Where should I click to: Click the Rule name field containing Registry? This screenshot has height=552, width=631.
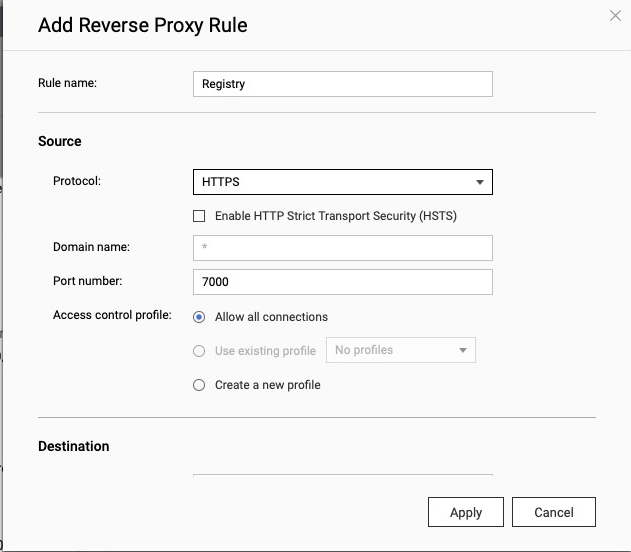click(x=341, y=84)
